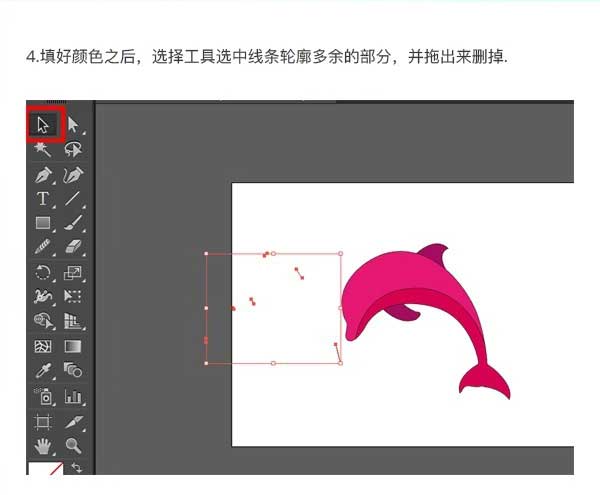Select the Shape Builder tool

point(44,321)
